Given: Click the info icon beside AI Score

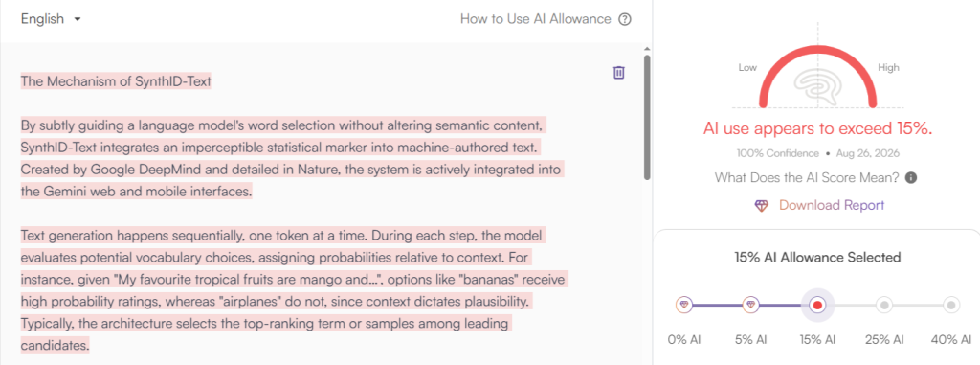Looking at the screenshot, I should tap(911, 178).
